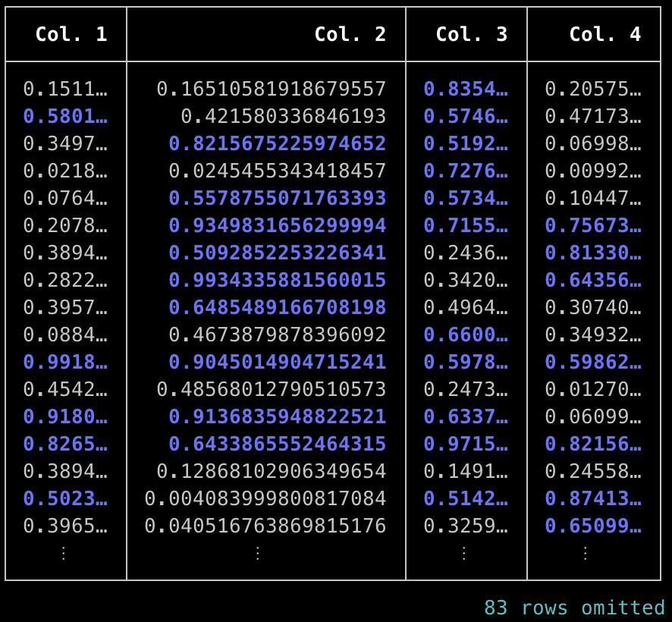Click the highlighted Col. 1 cell 0.5023…
672x622 pixels.
tap(65, 498)
